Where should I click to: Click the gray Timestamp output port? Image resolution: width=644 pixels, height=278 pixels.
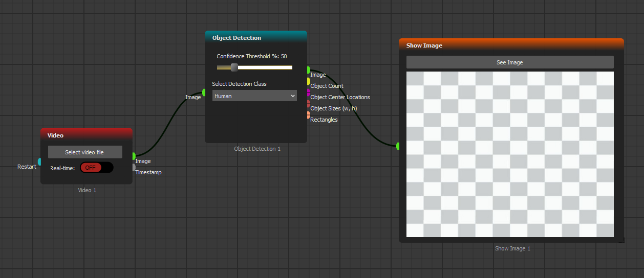point(134,168)
